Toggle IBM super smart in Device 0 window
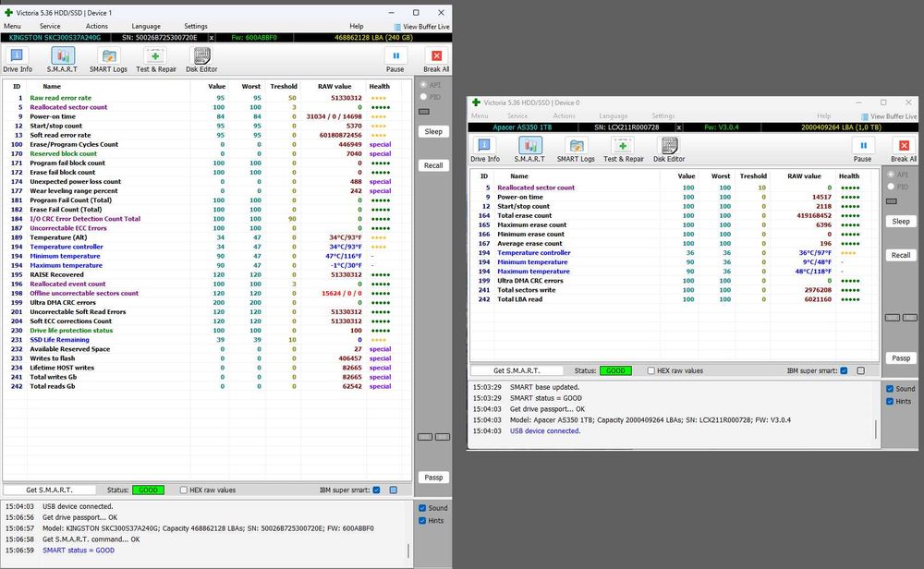This screenshot has height=569, width=924. (x=844, y=370)
